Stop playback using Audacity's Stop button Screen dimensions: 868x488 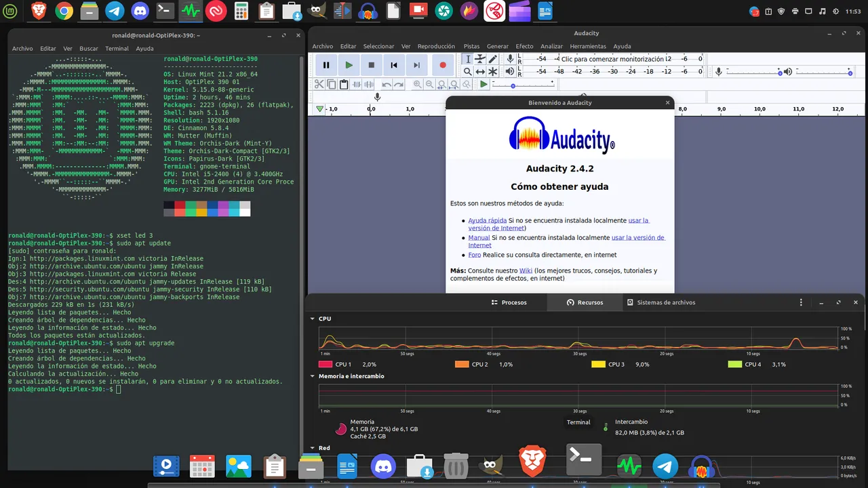click(372, 65)
